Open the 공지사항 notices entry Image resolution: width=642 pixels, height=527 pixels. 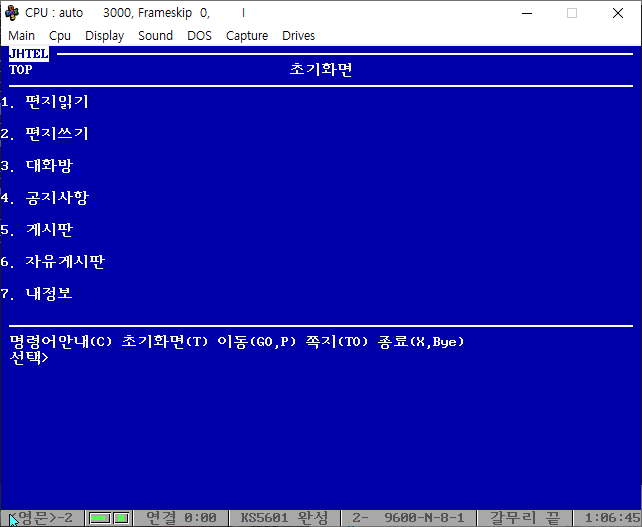point(57,197)
